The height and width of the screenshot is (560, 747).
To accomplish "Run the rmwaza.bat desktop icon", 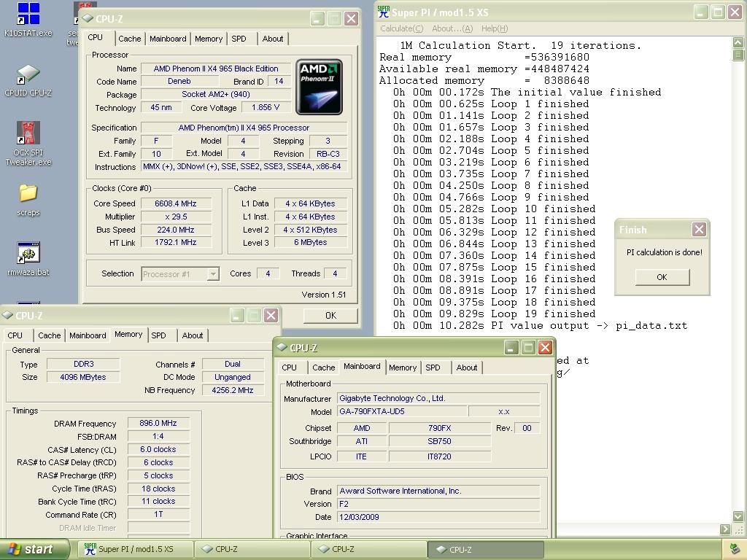I will pyautogui.click(x=28, y=259).
